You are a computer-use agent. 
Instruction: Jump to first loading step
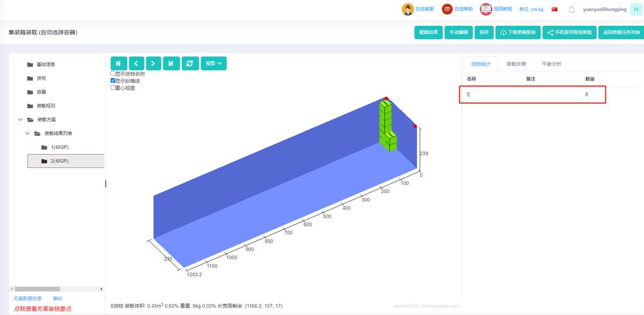tap(119, 63)
